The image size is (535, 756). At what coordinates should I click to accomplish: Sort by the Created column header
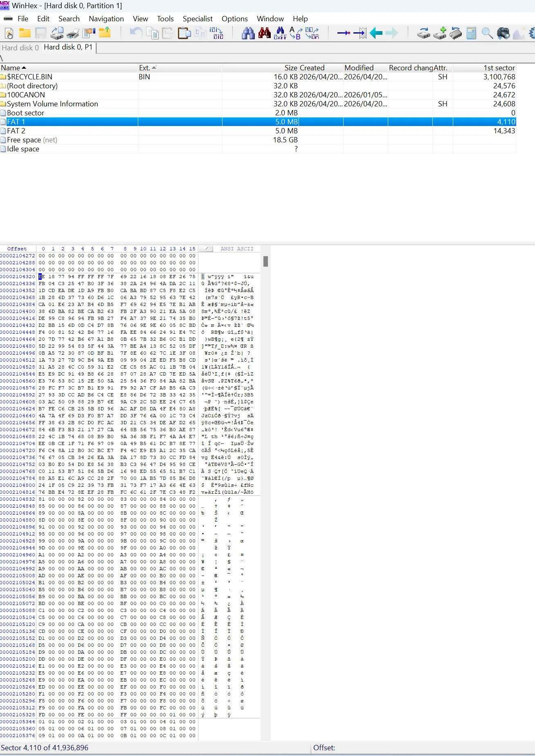point(321,68)
